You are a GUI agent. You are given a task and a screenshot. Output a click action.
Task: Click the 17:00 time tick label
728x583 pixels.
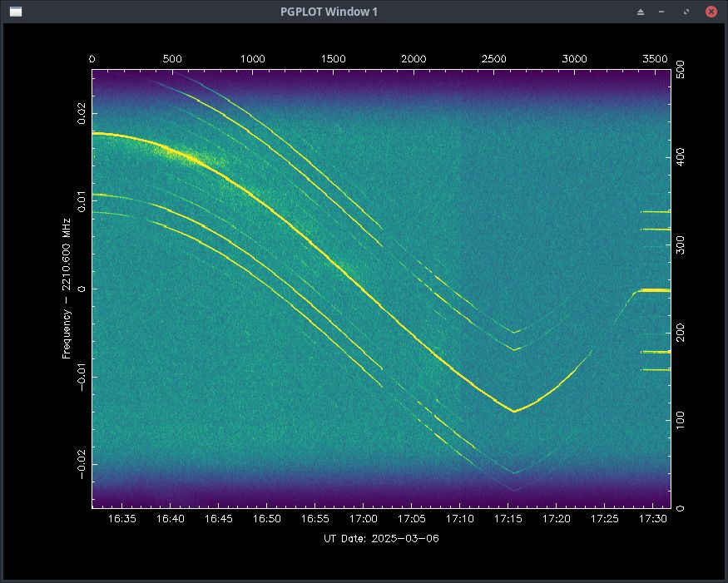tap(364, 519)
